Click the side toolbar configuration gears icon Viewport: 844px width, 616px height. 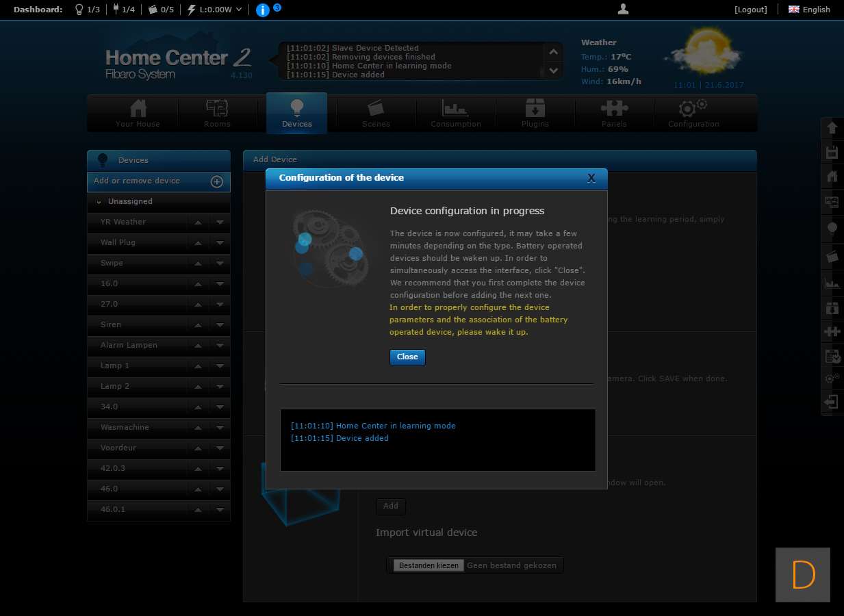coord(832,378)
